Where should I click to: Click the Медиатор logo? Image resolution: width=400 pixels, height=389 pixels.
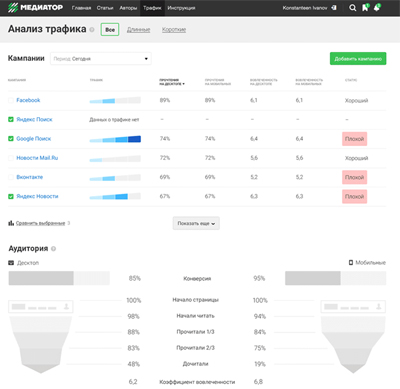(35, 7)
